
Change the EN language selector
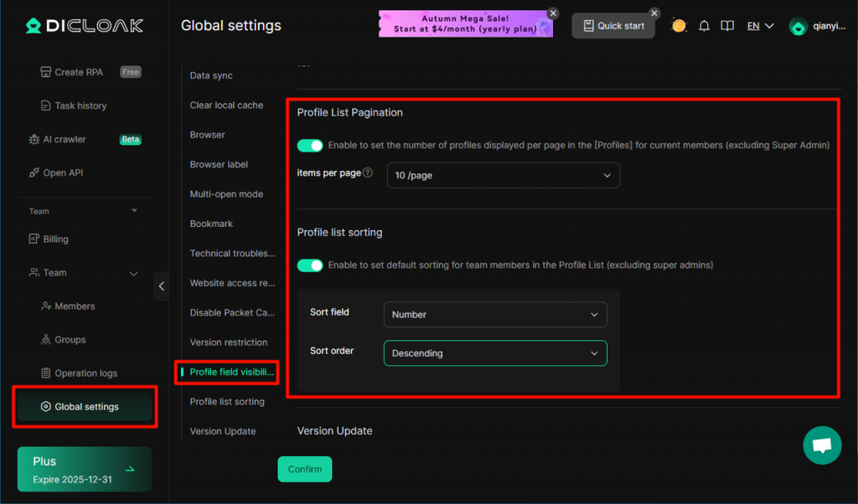click(x=760, y=26)
